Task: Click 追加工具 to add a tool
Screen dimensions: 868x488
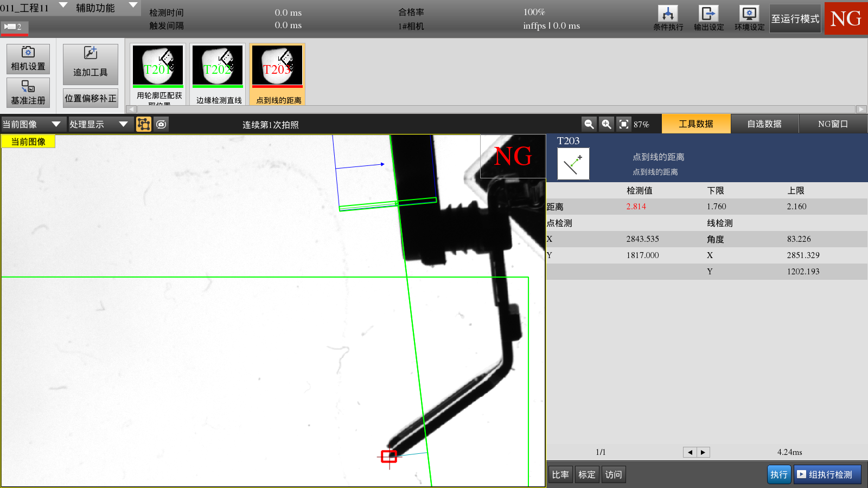Action: coord(90,64)
